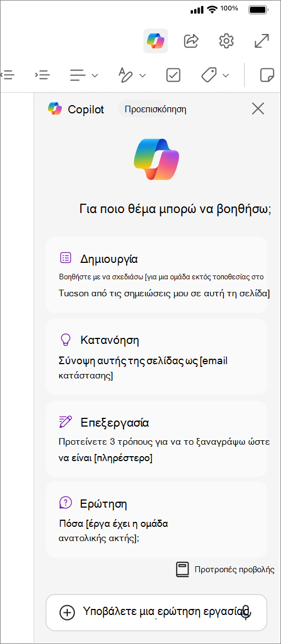Select the Ερώτηση prompt card
281x644 pixels.
coord(156,520)
